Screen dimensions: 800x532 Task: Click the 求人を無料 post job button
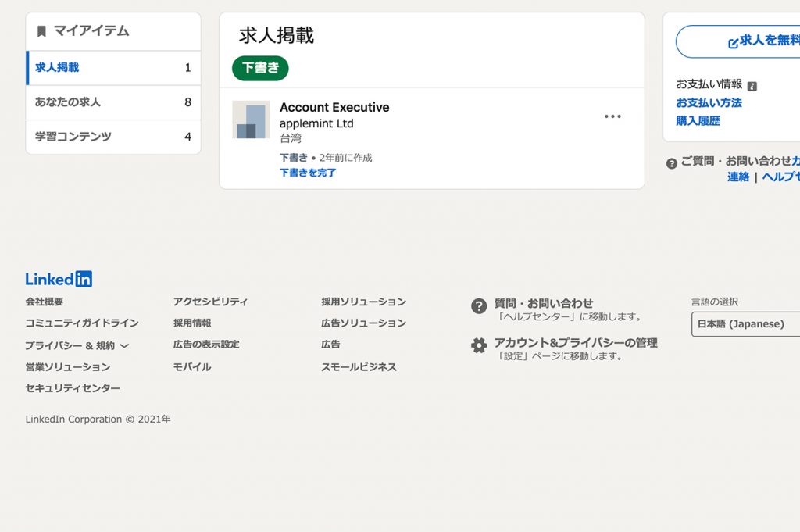[x=737, y=41]
